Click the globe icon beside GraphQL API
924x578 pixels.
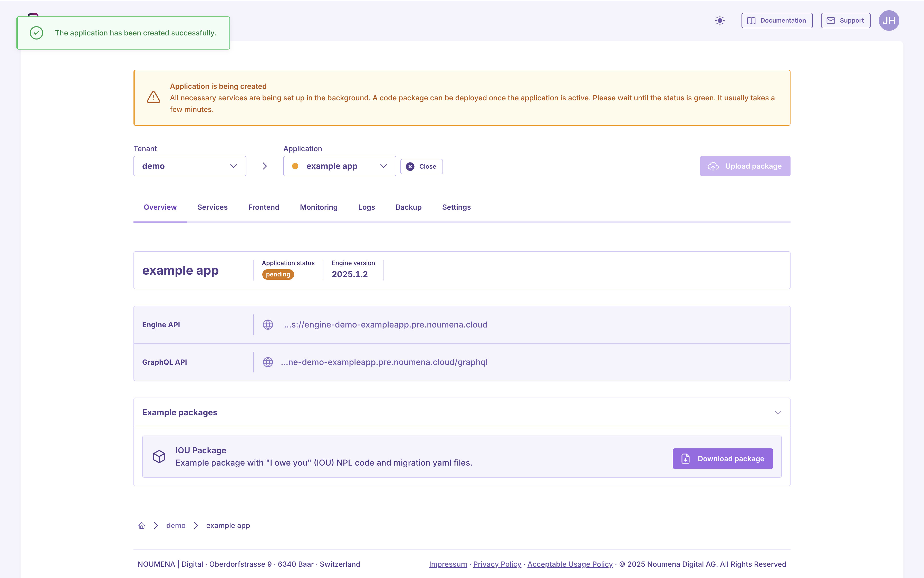click(268, 362)
